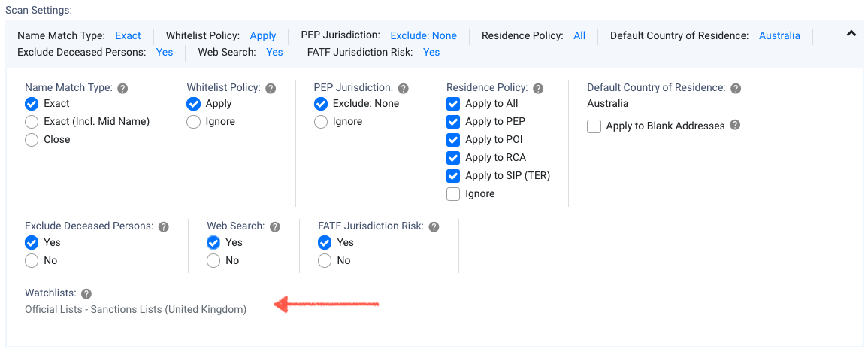The image size is (868, 349).
Task: Uncheck Apply to PEP residence policy
Action: tap(453, 122)
